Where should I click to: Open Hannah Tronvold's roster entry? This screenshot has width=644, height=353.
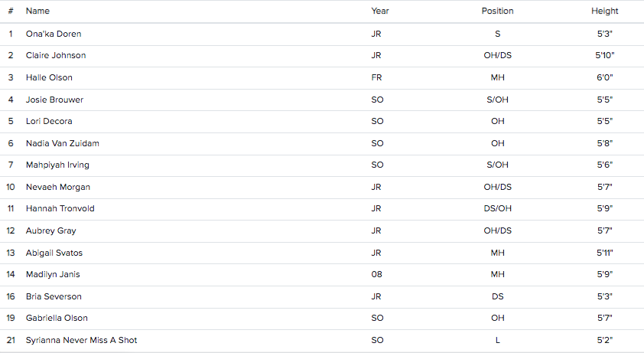(60, 208)
